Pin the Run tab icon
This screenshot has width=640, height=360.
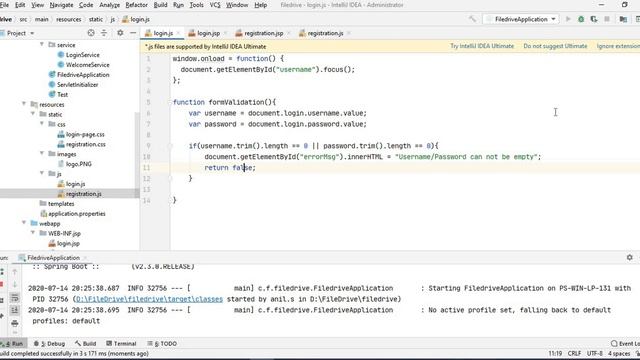point(2,316)
